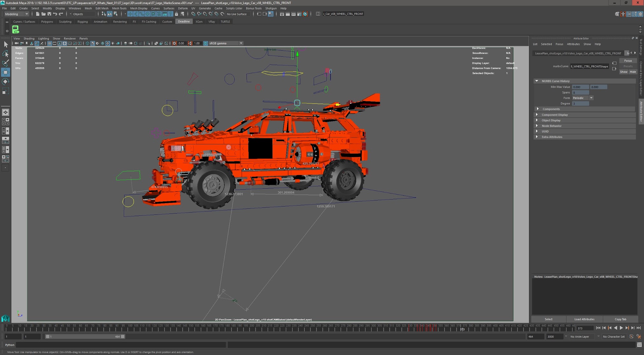The height and width of the screenshot is (355, 644).
Task: Open animation preferences running-man icon
Action: [639, 337]
